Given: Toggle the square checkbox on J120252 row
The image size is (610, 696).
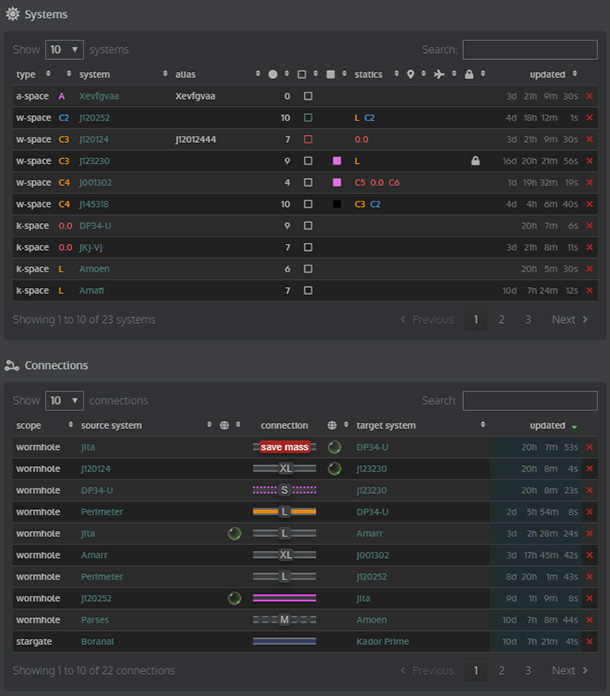Looking at the screenshot, I should coord(308,118).
